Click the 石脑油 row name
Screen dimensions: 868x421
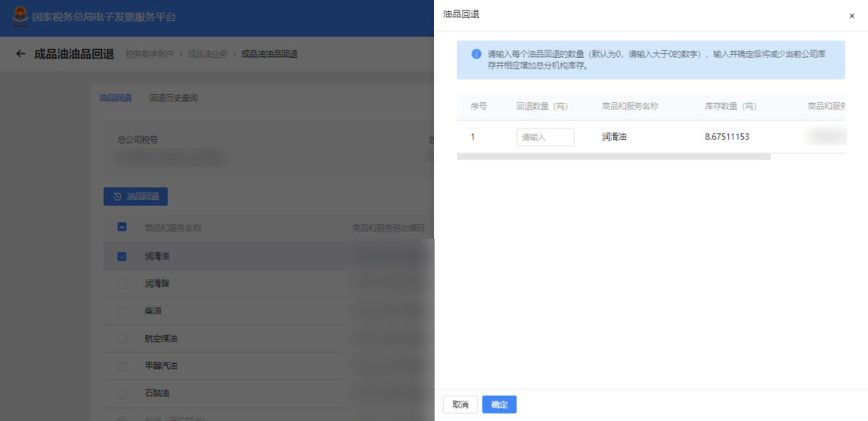click(x=158, y=394)
